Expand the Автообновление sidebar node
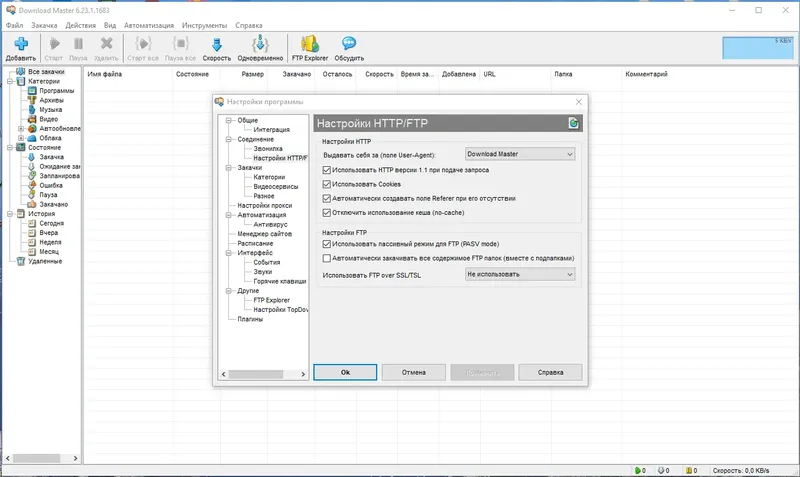 (21, 129)
